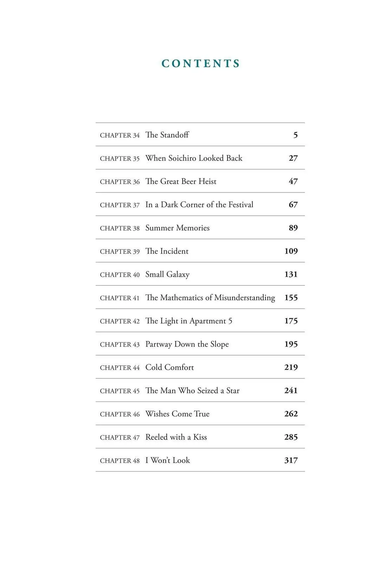Select the Summer Memories chapter title
The width and height of the screenshot is (392, 563).
[x=177, y=228]
